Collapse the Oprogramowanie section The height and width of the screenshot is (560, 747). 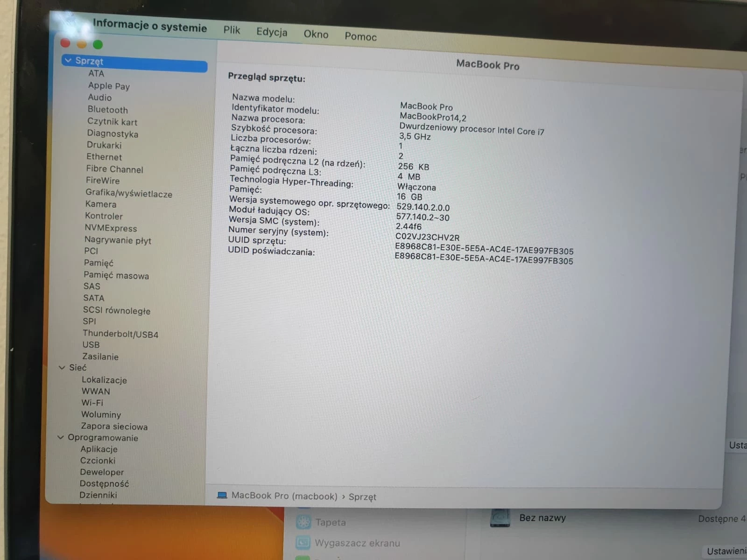coord(61,438)
